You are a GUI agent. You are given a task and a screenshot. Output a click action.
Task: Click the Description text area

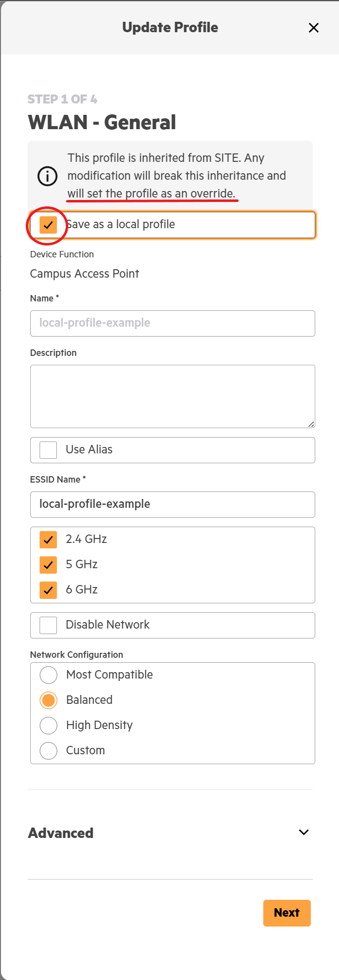click(172, 396)
